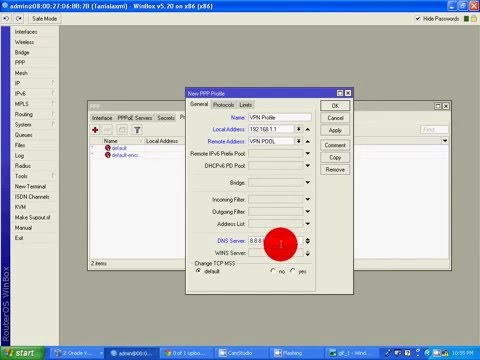Click the Find box in PPP window
The image size is (480, 360).
tap(434, 129)
